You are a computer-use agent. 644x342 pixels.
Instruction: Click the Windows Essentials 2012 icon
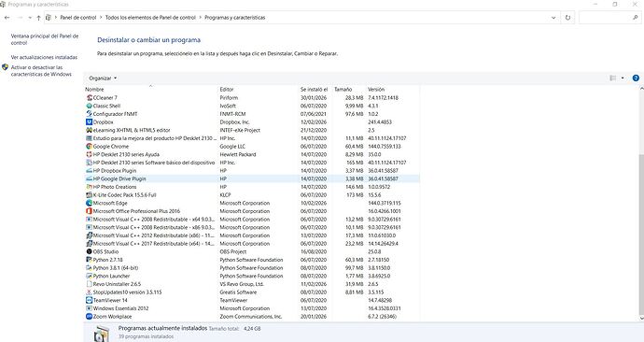pos(89,308)
